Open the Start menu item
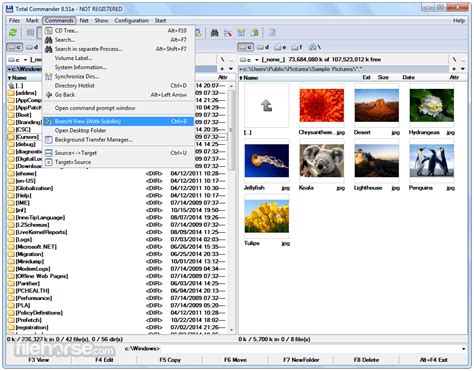The height and width of the screenshot is (371, 474). click(160, 21)
